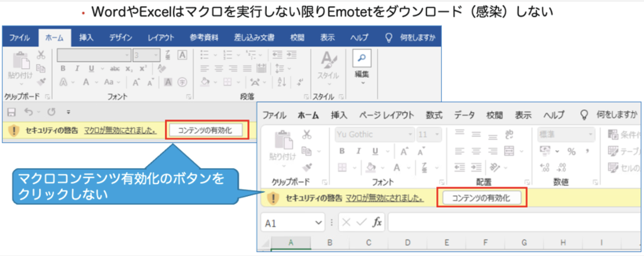Click bullet list icon in Word paragraph group
The width and height of the screenshot is (644, 256).
(x=204, y=55)
